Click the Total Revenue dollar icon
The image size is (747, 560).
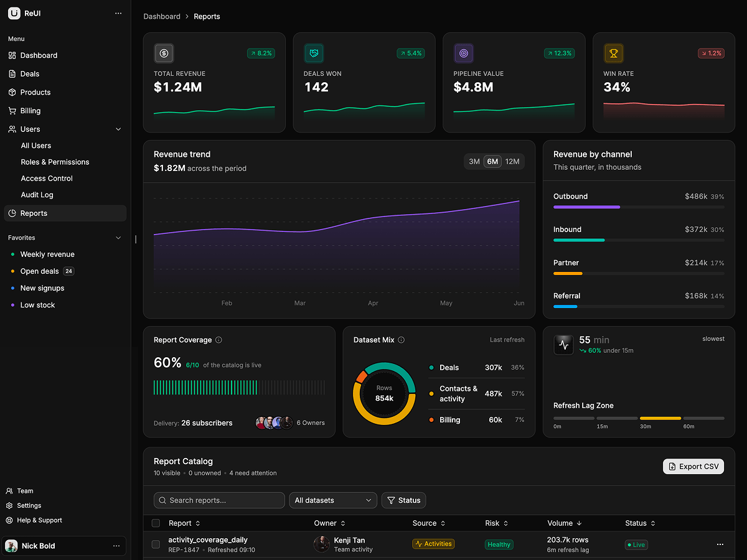coord(164,54)
